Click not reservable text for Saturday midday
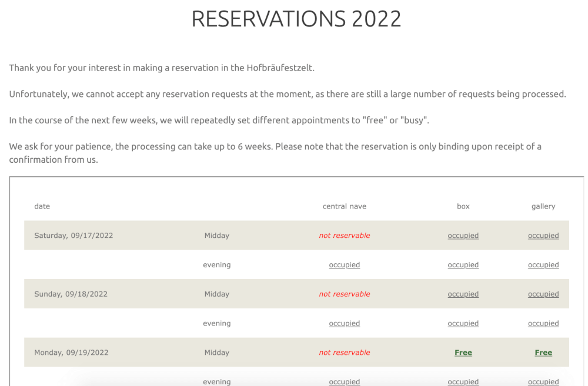The height and width of the screenshot is (386, 588). (344, 236)
